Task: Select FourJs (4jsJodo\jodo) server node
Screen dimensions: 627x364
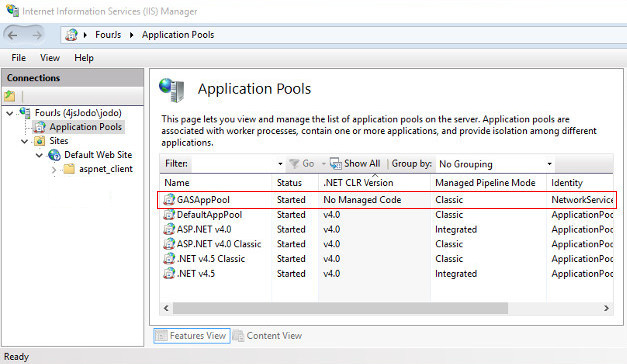Action: coord(78,113)
